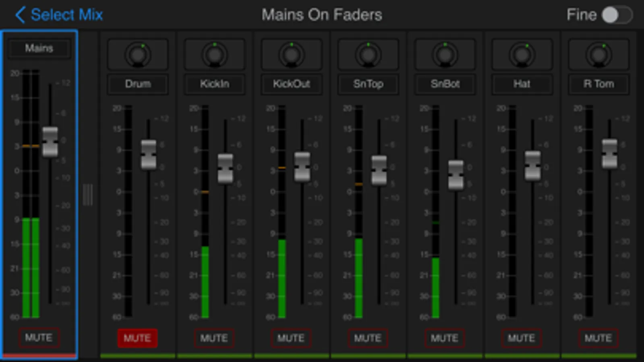The height and width of the screenshot is (362, 644).
Task: Click the R Tom channel pan knob
Action: click(599, 55)
